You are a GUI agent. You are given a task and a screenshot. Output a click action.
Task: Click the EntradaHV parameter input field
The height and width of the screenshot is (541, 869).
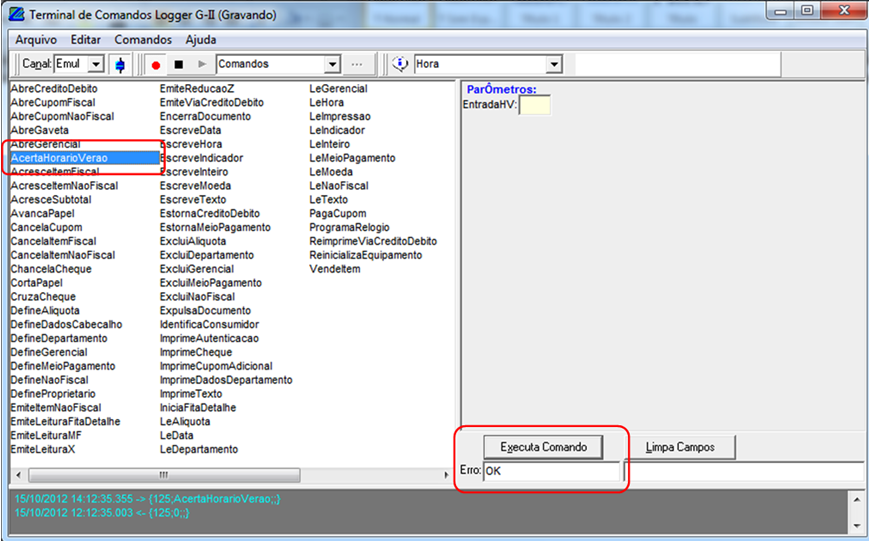[x=534, y=105]
